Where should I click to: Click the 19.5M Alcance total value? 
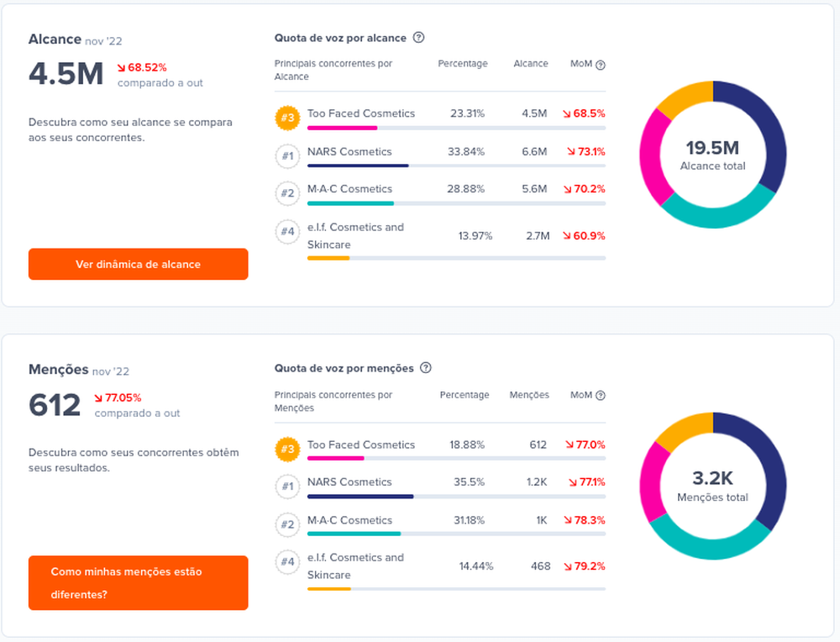click(712, 148)
